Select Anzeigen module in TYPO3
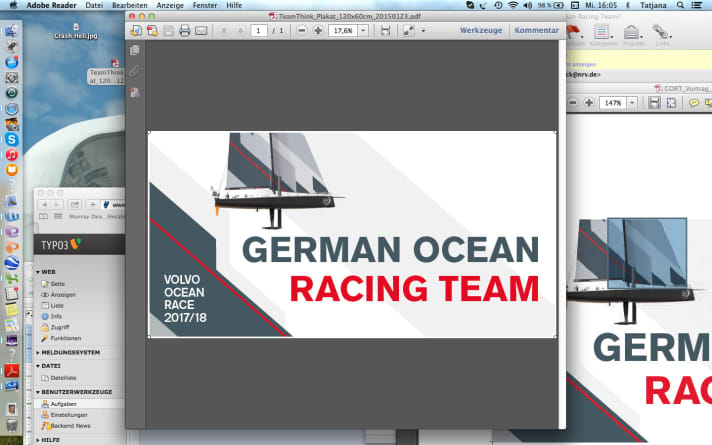Viewport: 712px width, 445px height. coord(59,295)
